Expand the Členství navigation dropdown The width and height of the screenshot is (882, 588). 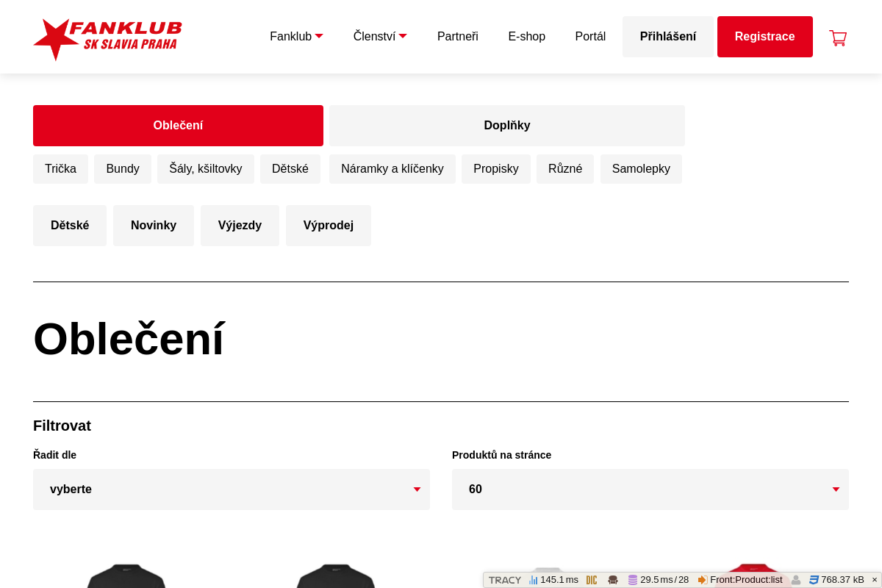click(380, 37)
